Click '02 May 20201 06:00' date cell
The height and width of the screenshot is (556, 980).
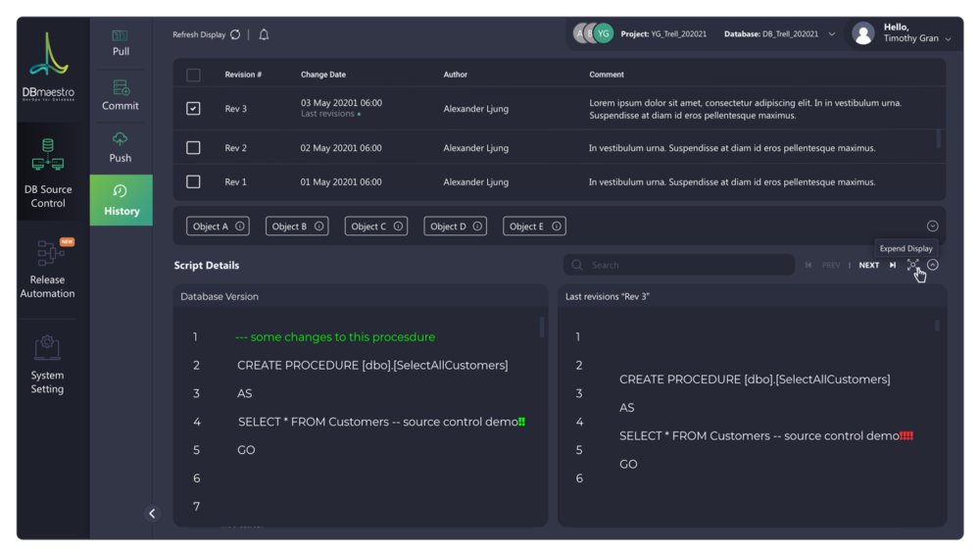341,148
